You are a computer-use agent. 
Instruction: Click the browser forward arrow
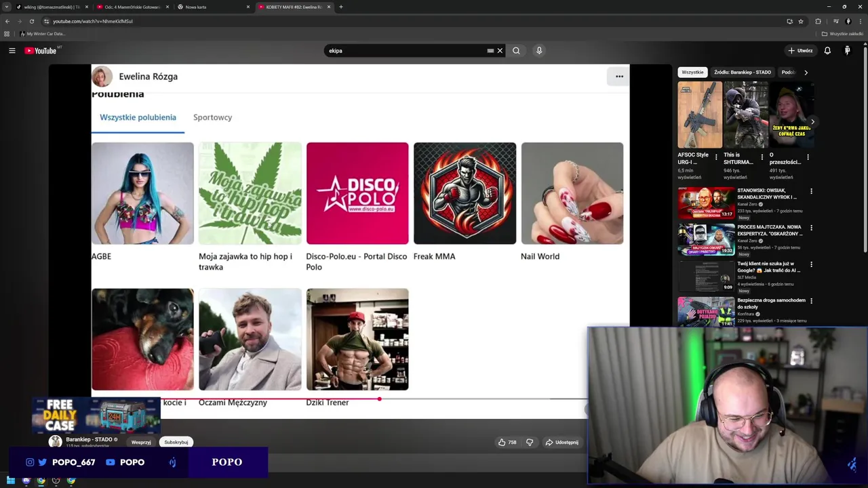click(19, 21)
